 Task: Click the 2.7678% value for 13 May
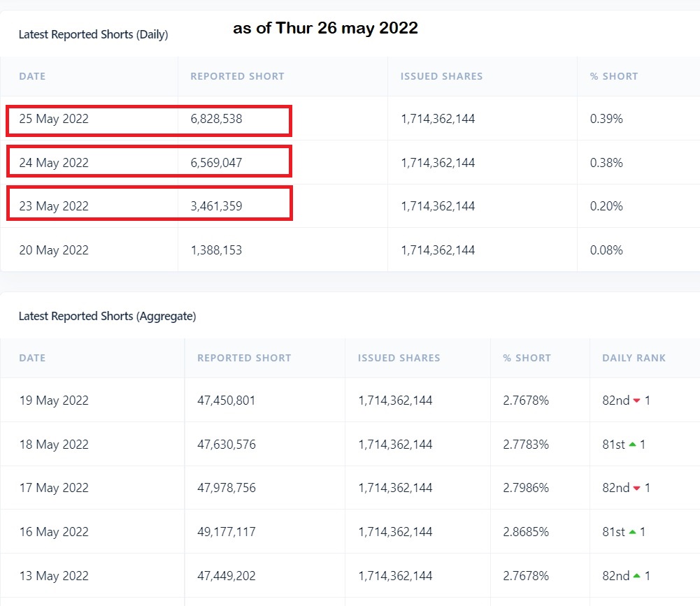[526, 576]
